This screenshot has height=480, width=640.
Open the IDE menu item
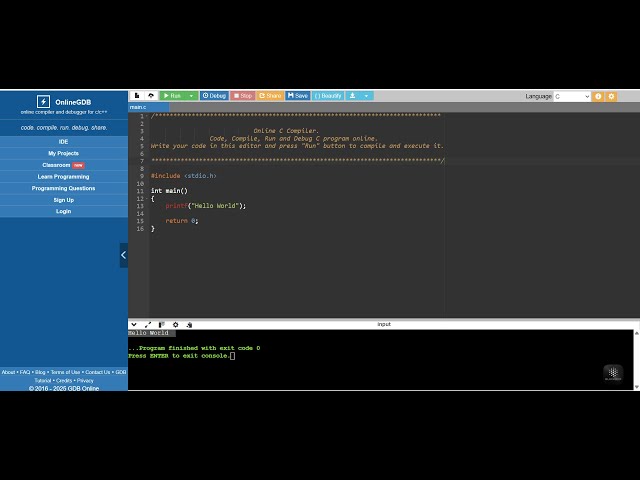(x=64, y=142)
